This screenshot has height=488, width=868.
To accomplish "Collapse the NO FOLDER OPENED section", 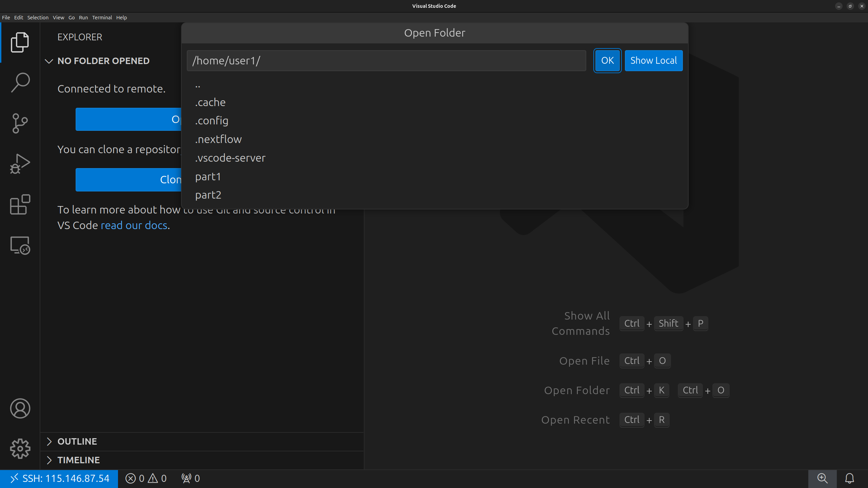I will tap(49, 61).
